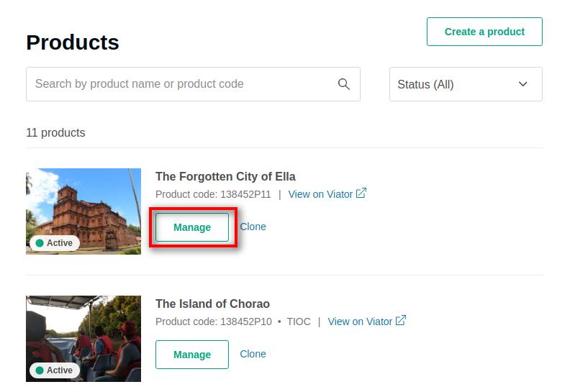
Task: Click The Forgotten City of Ella title
Action: pyautogui.click(x=225, y=176)
